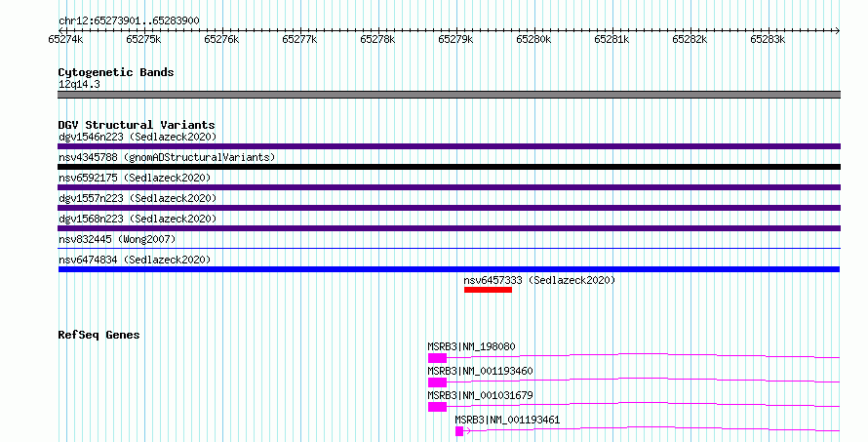
Task: Click the 65276k ruler tick label
Action: pyautogui.click(x=221, y=39)
